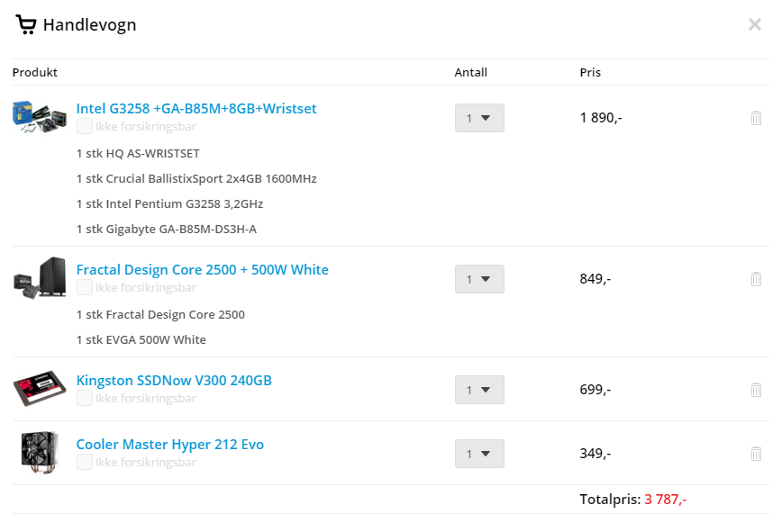Open the Cooler Master Hyper 212 Evo link
This screenshot has height=532, width=782.
click(169, 444)
